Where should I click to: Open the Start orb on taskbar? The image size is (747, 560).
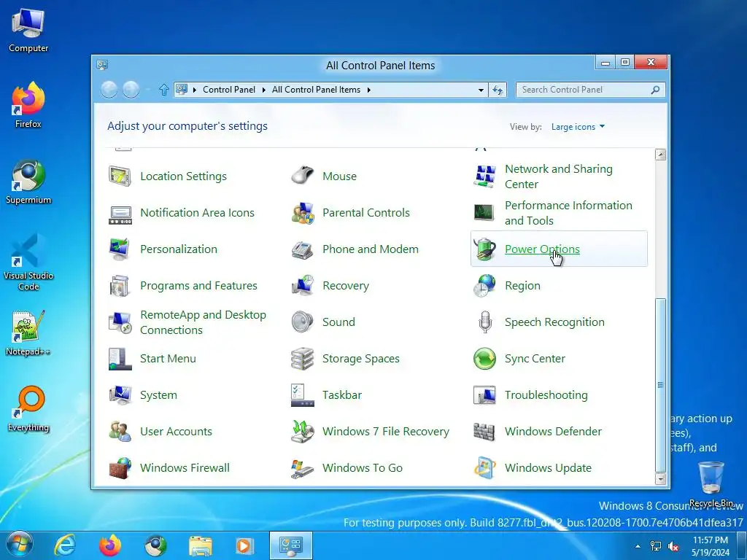(20, 545)
